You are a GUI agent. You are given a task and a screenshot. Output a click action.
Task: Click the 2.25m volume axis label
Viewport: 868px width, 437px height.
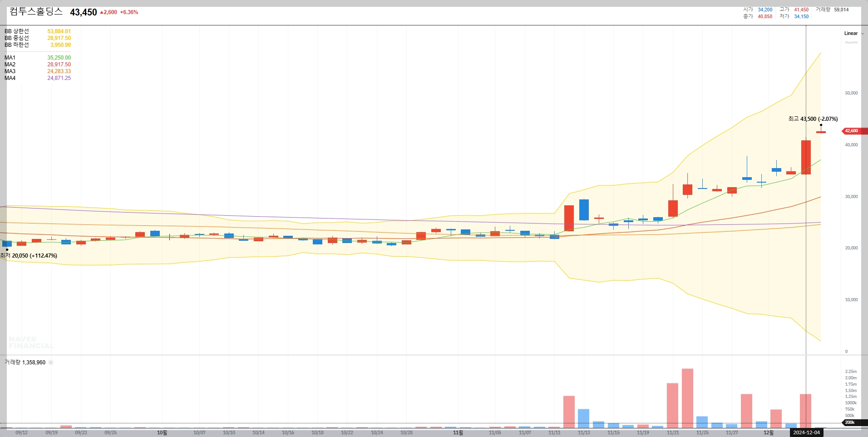(x=851, y=372)
